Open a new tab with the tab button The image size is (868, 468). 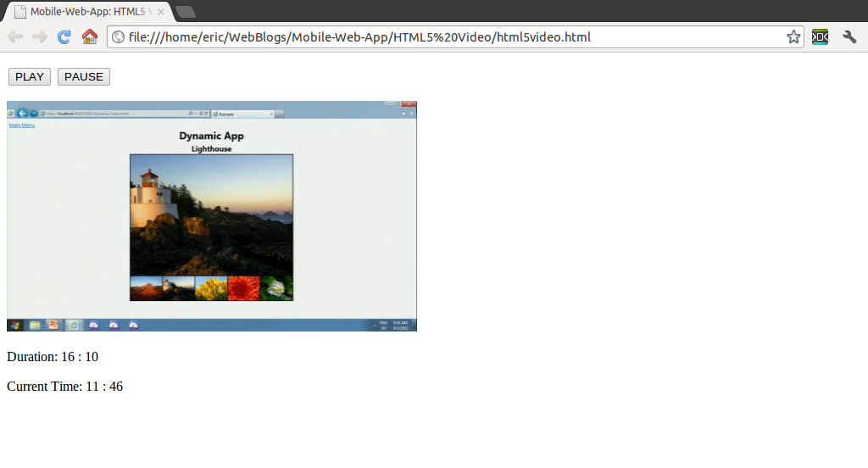(x=185, y=12)
